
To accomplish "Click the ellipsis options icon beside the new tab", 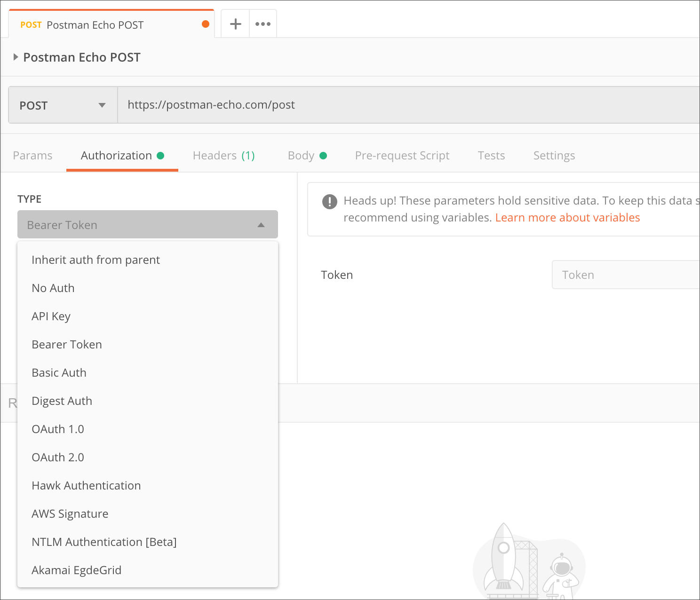I will (262, 23).
